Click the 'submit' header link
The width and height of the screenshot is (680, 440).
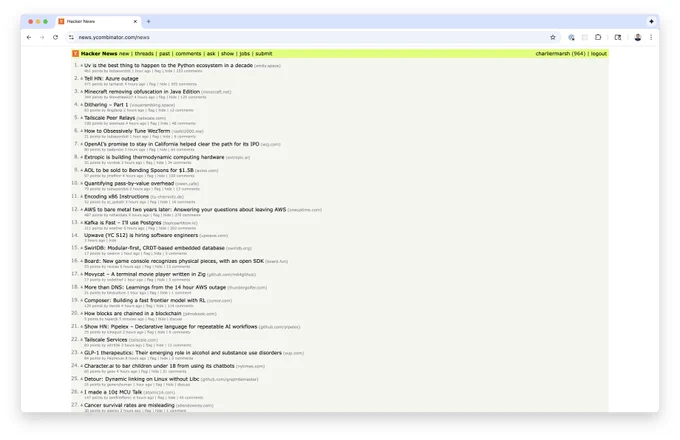264,54
